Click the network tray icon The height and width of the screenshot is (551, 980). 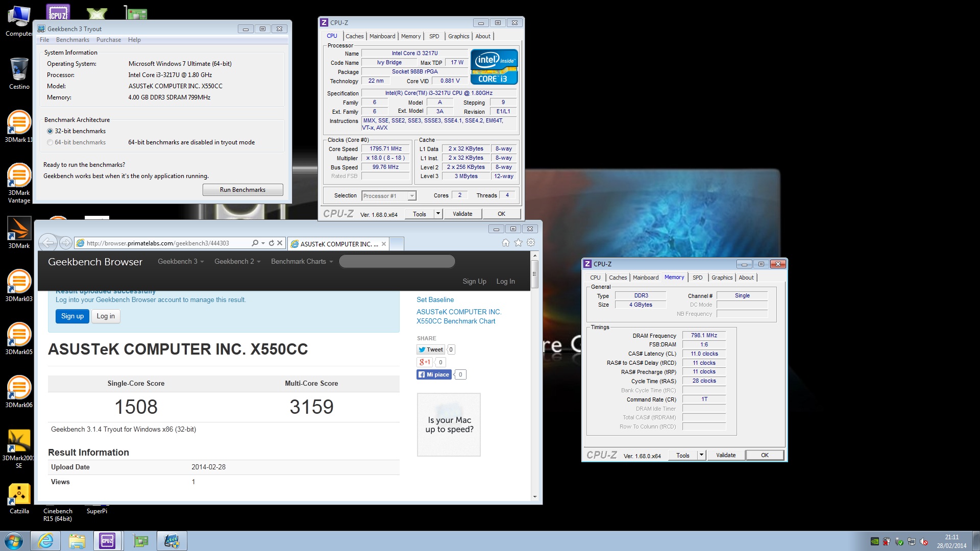point(911,542)
